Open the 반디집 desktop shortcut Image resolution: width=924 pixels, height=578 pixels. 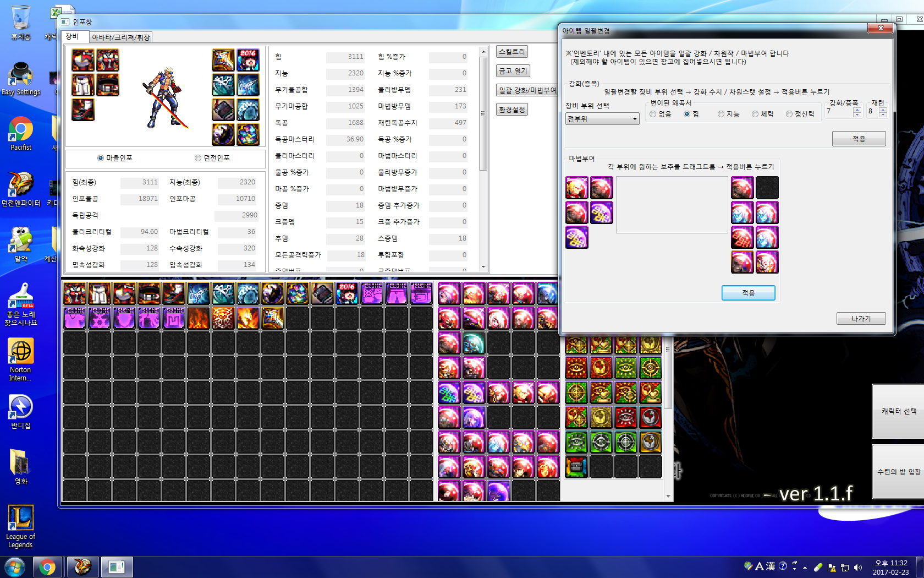click(x=21, y=412)
